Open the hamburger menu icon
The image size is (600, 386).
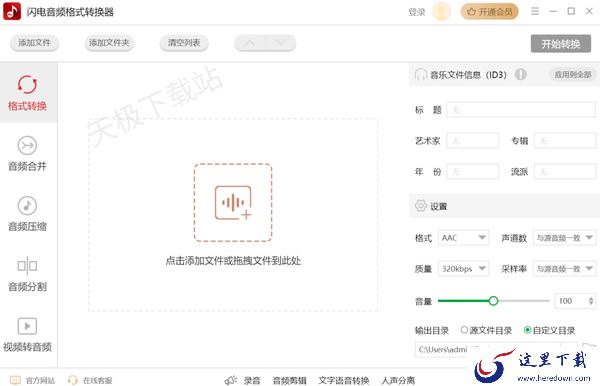tap(535, 11)
